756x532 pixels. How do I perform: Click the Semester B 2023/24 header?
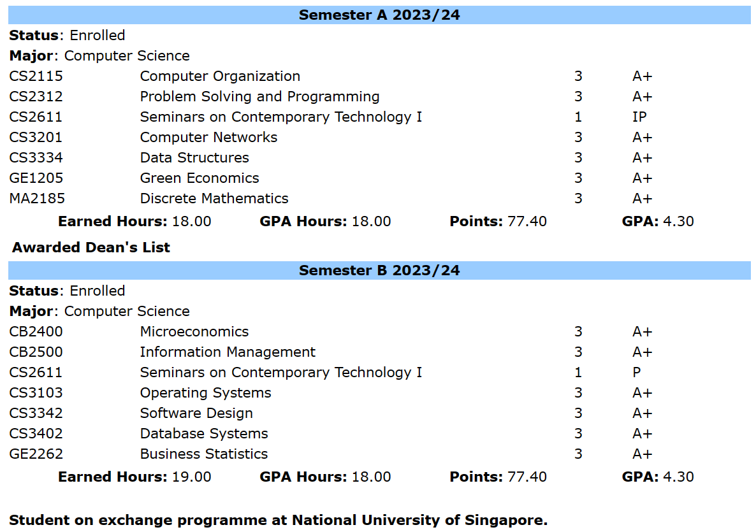(x=379, y=270)
